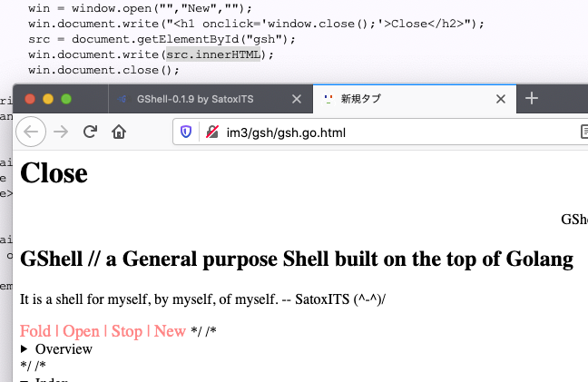This screenshot has width=588, height=382.
Task: Close the GShell-0.1.9 by SatoxITS tab
Action: pos(297,99)
